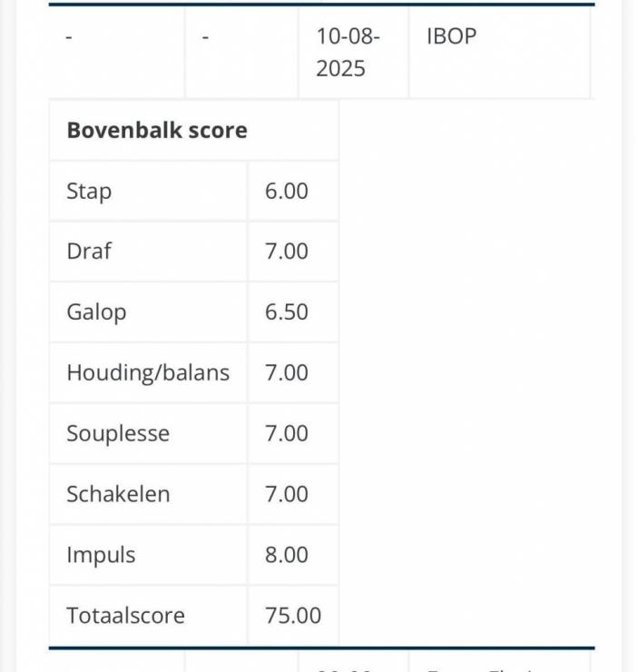The width and height of the screenshot is (638, 672).
Task: Click the Impuls score value 8.00
Action: coord(287,555)
